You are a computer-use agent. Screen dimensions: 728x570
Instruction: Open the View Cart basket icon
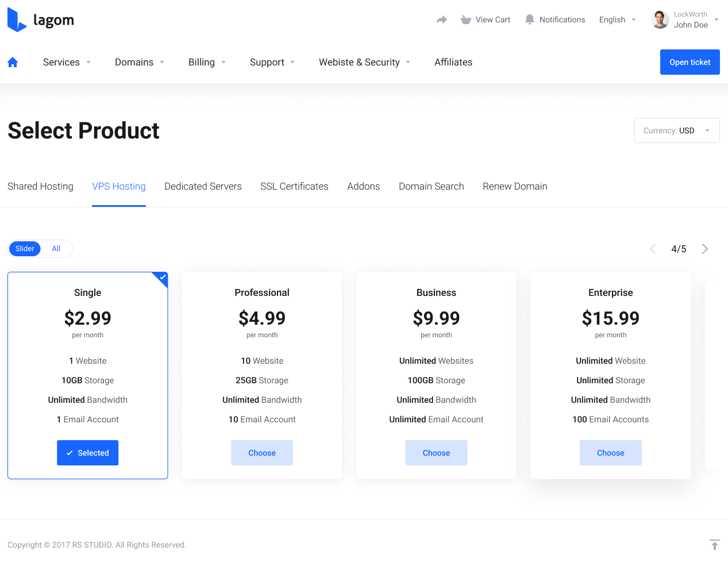coord(466,20)
